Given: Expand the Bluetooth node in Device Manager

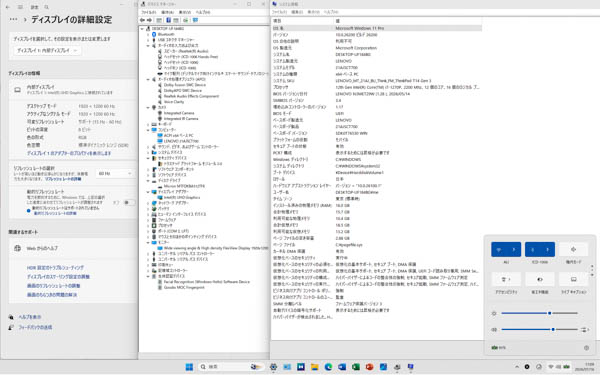Looking at the screenshot, I should (148, 34).
